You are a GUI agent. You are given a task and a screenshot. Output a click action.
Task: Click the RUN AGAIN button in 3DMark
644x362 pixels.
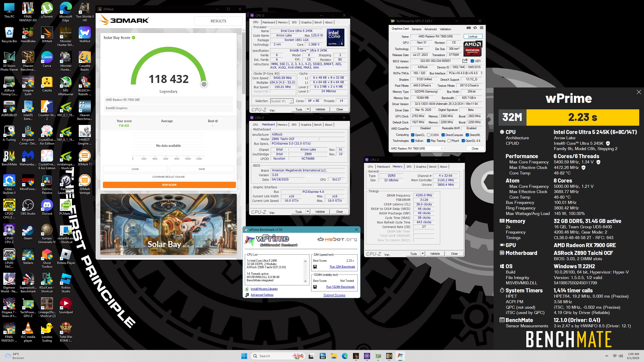169,185
